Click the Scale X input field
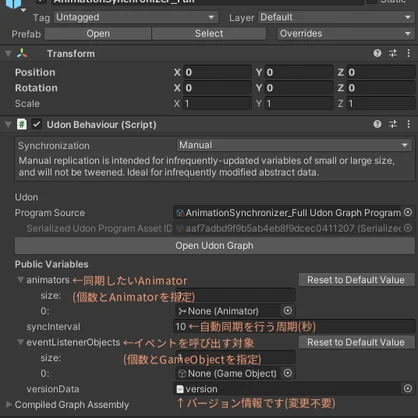The width and height of the screenshot is (418, 418). point(217,103)
